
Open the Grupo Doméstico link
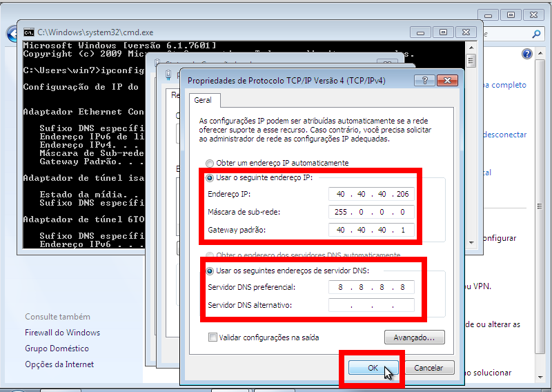(x=57, y=349)
